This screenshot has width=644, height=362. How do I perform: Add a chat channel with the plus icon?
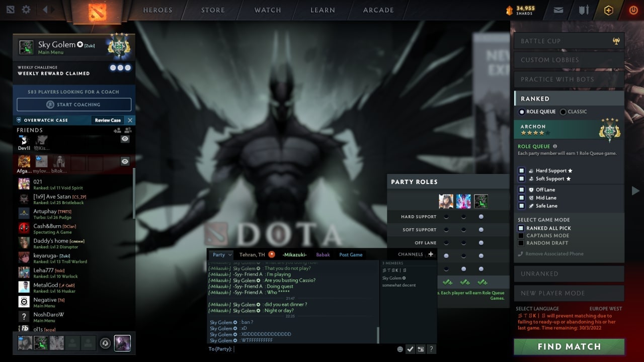tap(431, 254)
